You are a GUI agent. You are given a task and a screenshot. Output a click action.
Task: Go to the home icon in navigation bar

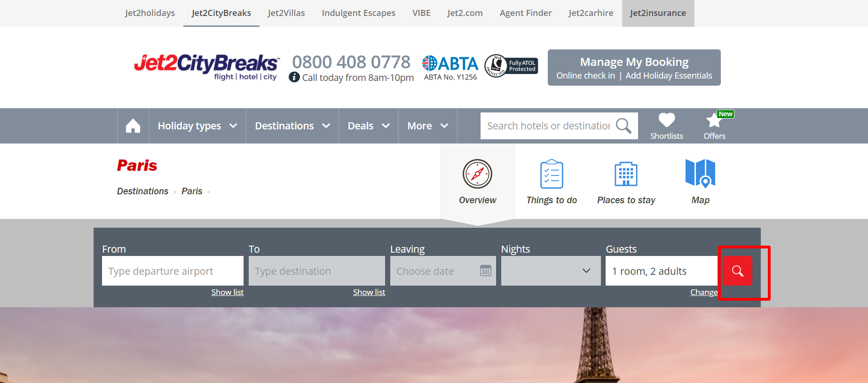pyautogui.click(x=133, y=126)
